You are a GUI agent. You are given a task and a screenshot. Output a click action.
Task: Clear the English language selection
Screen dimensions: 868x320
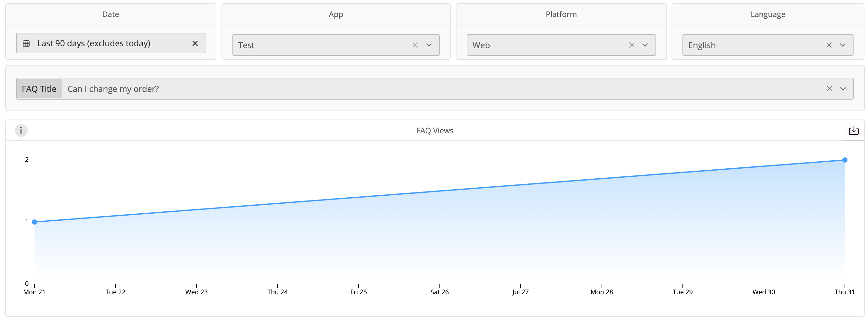click(x=829, y=45)
